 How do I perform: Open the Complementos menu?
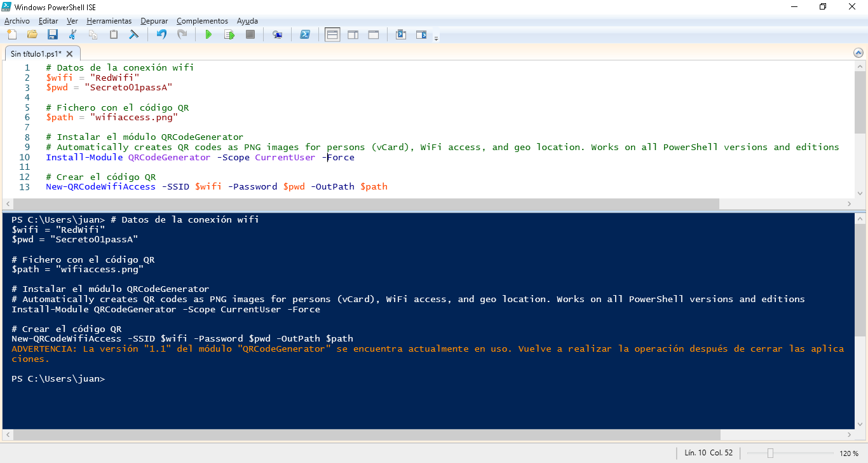pyautogui.click(x=202, y=21)
